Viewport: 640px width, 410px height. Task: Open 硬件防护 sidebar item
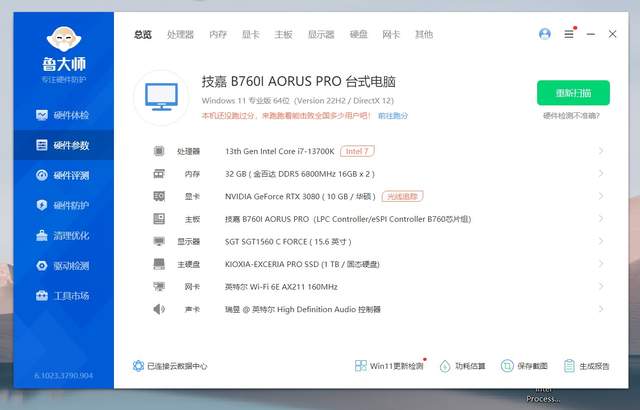click(x=63, y=205)
